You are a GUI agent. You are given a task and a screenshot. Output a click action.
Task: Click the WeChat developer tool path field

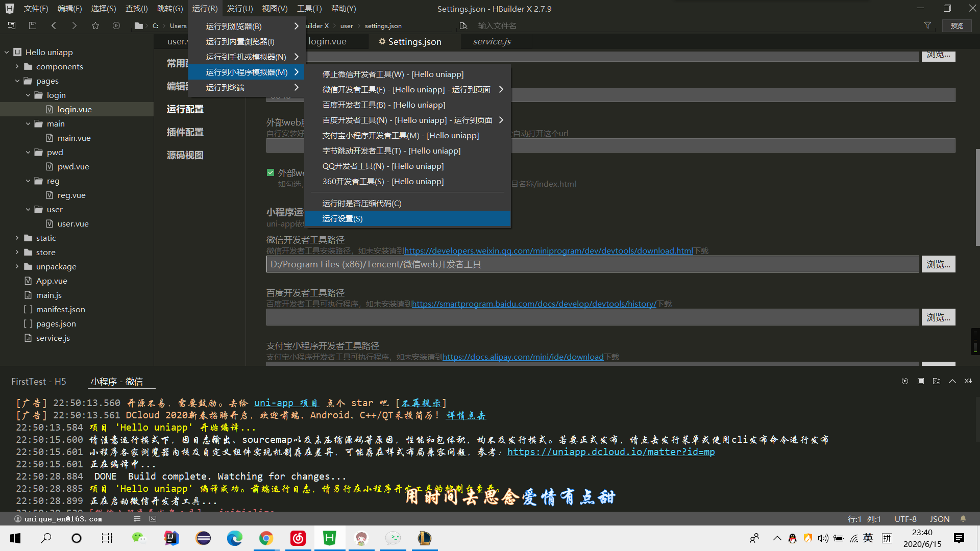click(592, 264)
